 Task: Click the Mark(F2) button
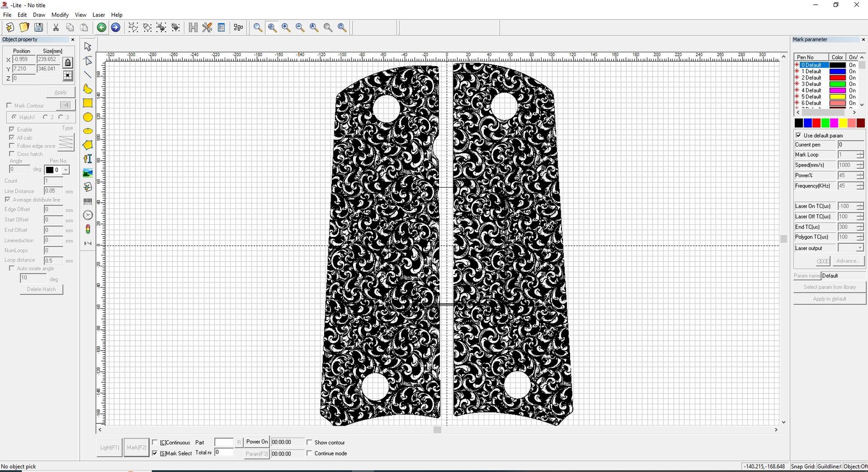[x=136, y=447]
